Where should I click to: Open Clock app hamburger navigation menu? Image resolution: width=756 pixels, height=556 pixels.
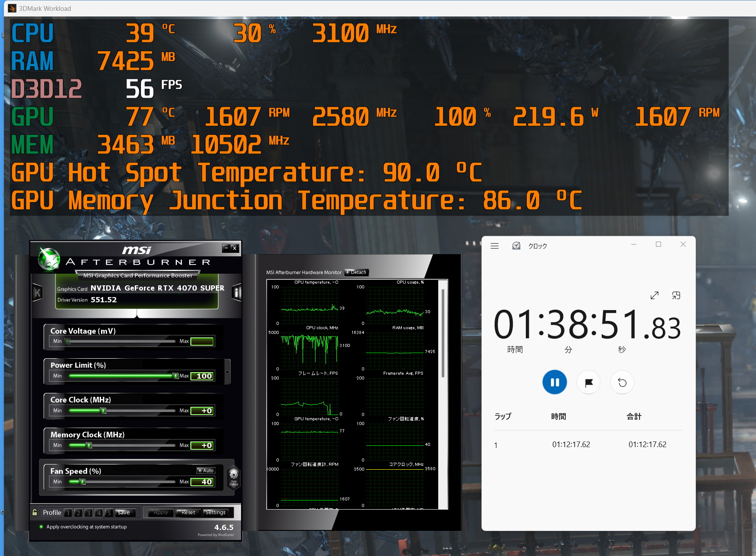pos(495,246)
